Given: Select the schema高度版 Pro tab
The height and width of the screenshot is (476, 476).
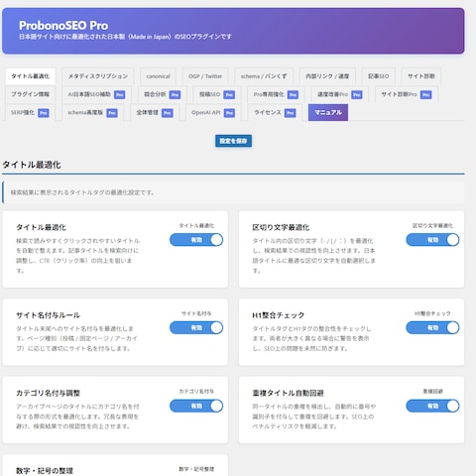Looking at the screenshot, I should pos(92,113).
